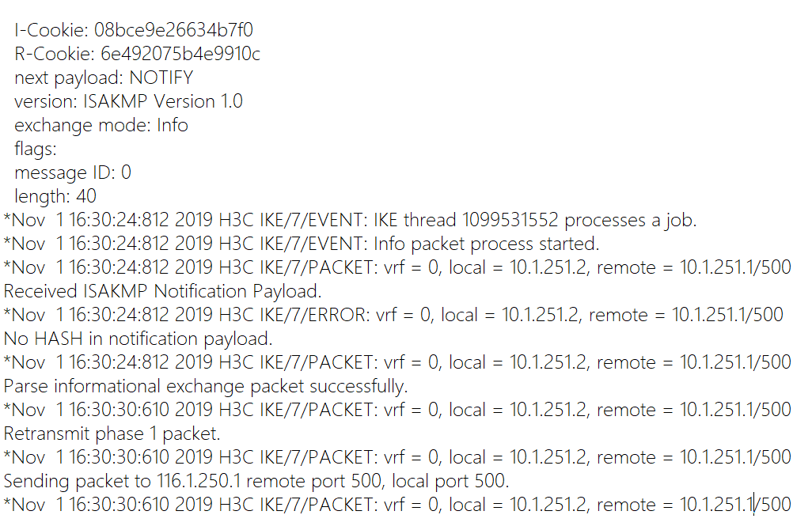Image resolution: width=812 pixels, height=530 pixels.
Task: Click the exchange mode: Info line
Action: (x=101, y=125)
